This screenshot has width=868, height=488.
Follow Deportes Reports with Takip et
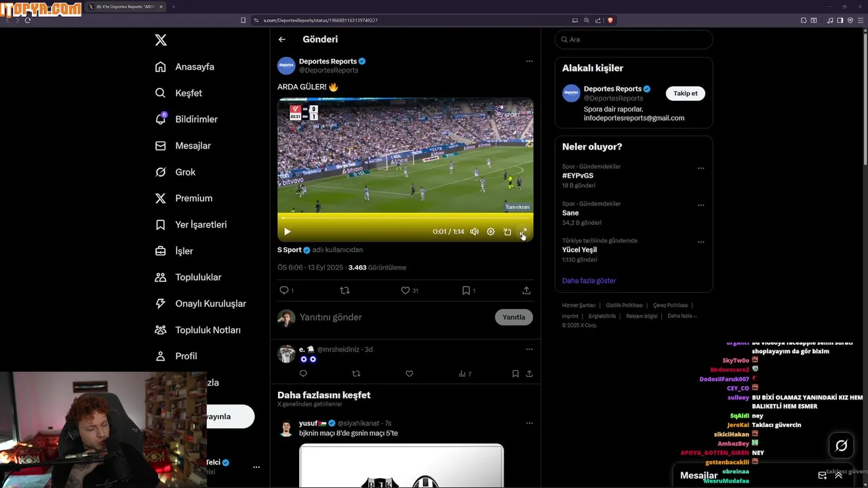point(685,94)
